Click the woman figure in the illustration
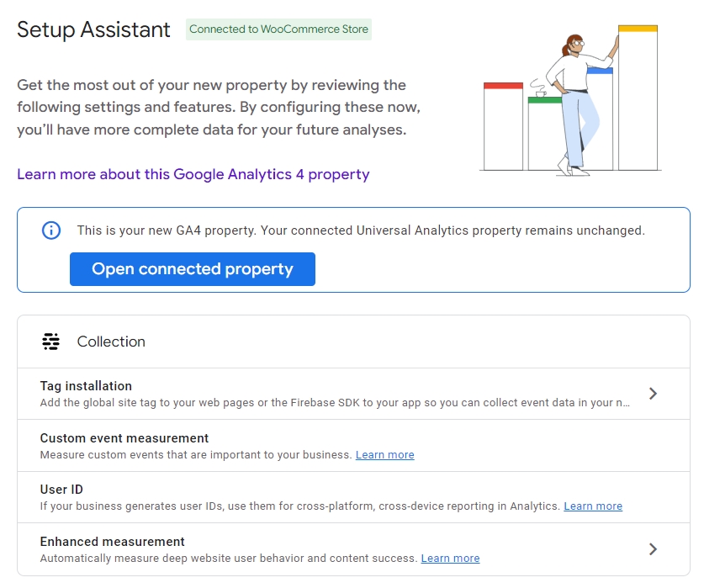The image size is (704, 588). point(578,101)
